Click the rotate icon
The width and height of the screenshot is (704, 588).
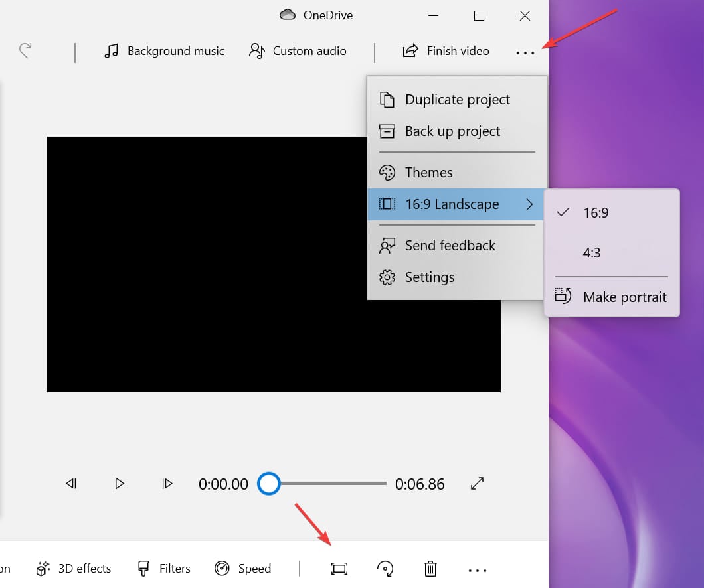[x=385, y=569]
